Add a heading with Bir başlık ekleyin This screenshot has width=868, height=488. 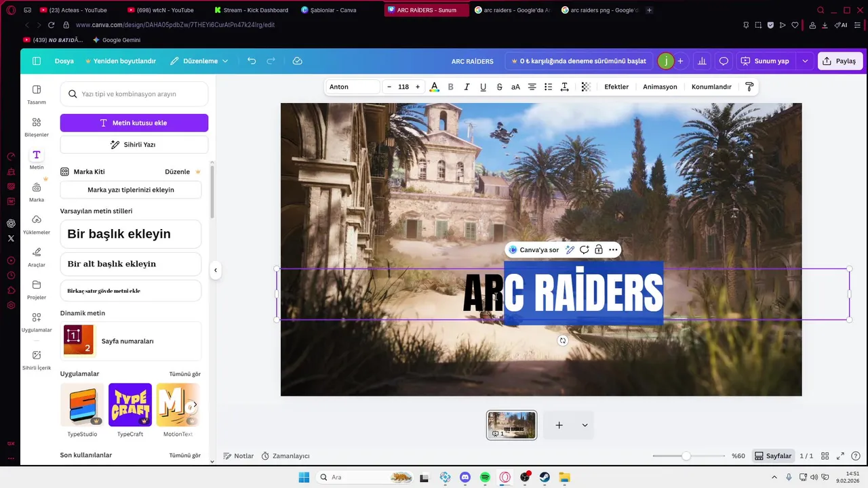pyautogui.click(x=131, y=234)
